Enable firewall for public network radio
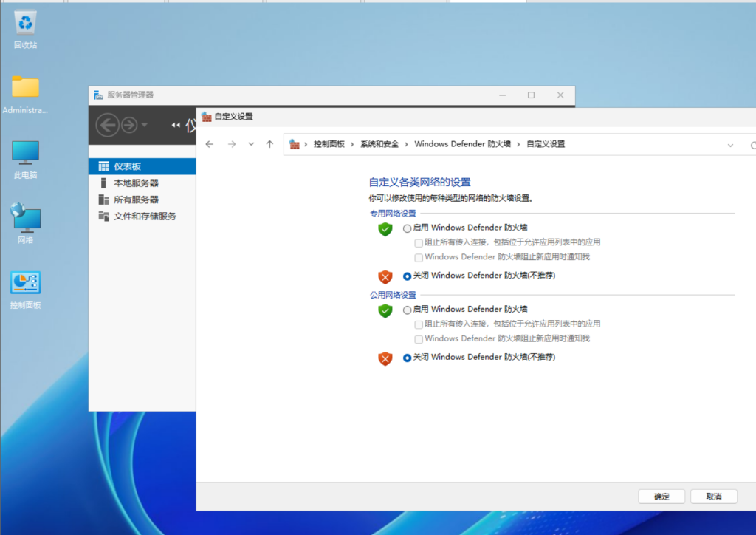 tap(408, 310)
